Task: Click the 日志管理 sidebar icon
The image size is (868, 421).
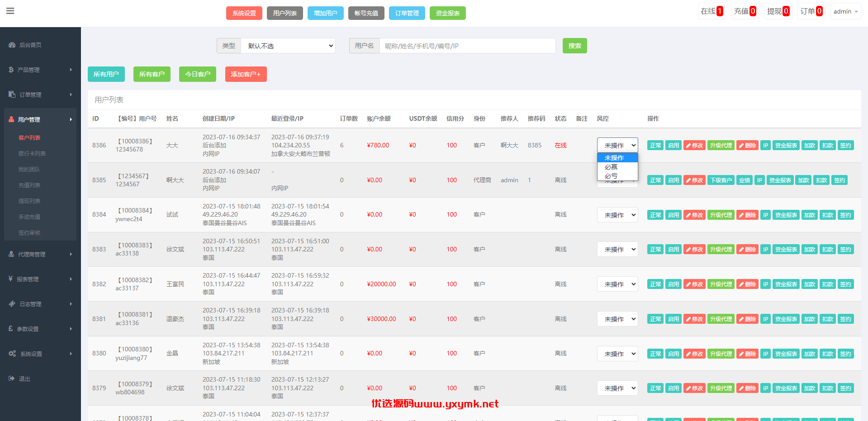Action: tap(12, 304)
